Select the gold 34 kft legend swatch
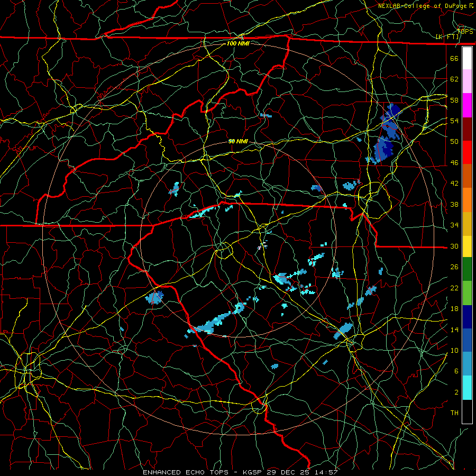 click(467, 223)
